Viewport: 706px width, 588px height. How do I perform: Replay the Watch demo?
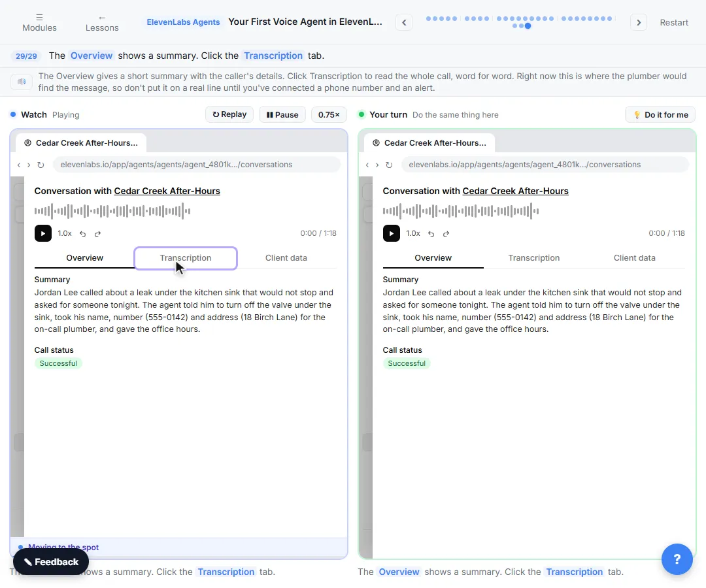pos(229,115)
